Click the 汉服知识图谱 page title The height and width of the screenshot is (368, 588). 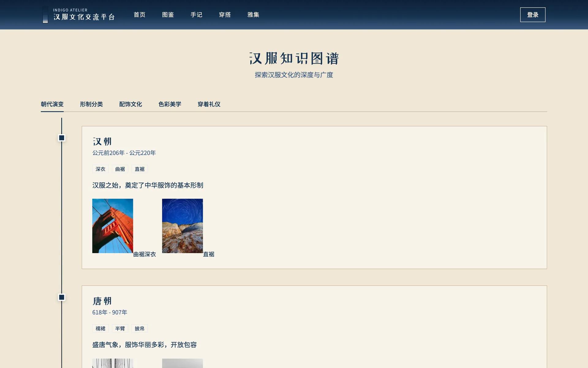(x=294, y=58)
